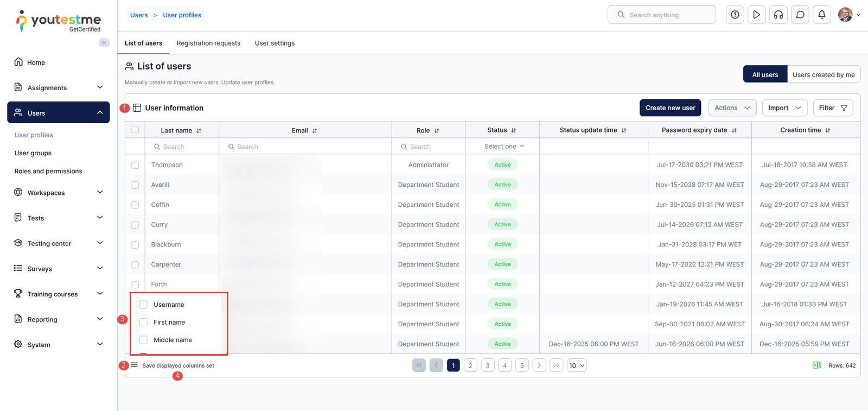Open the Actions dropdown
Image resolution: width=868 pixels, height=411 pixels.
pos(732,108)
